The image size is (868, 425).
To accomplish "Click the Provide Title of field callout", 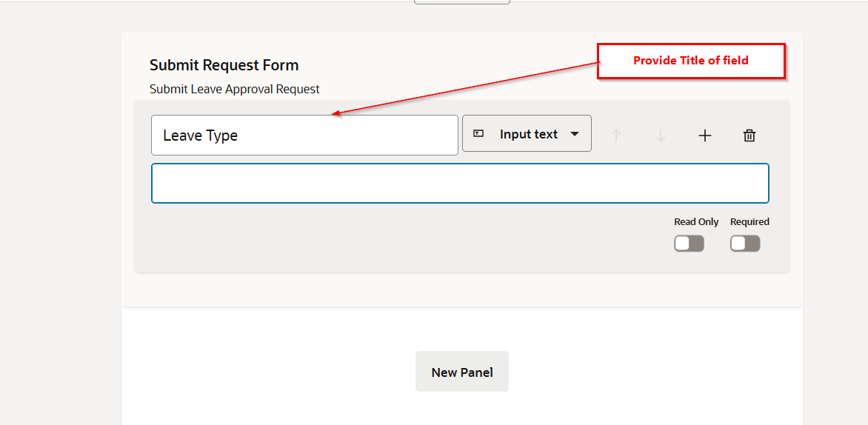I will pos(690,61).
